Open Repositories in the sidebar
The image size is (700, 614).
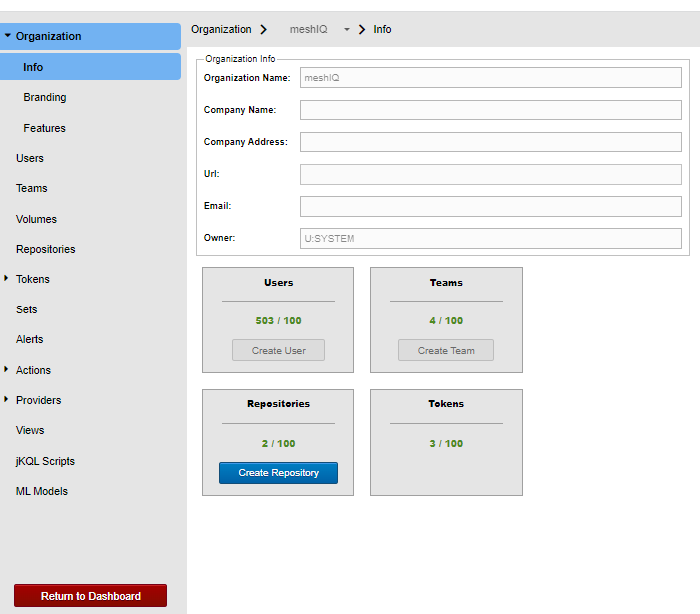pos(46,249)
